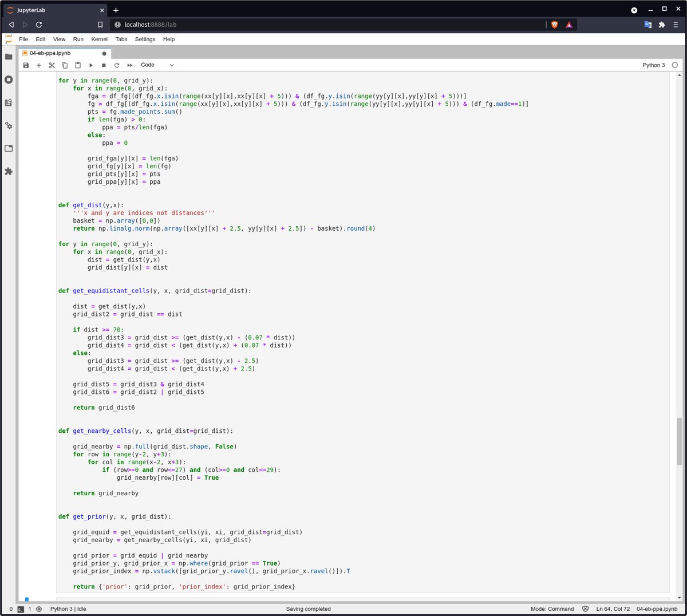Click the Saving completed status message
The height and width of the screenshot is (616, 687).
(x=309, y=609)
